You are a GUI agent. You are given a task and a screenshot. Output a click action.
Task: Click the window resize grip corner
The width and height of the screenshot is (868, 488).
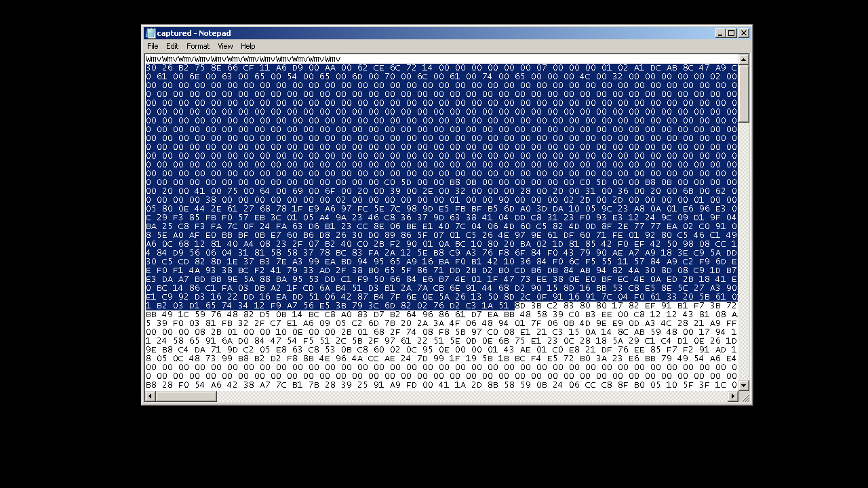(744, 397)
